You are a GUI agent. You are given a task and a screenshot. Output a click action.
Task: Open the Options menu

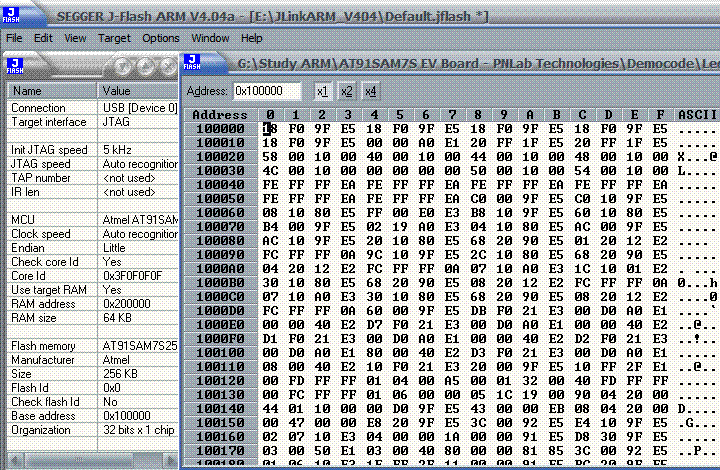[x=161, y=38]
